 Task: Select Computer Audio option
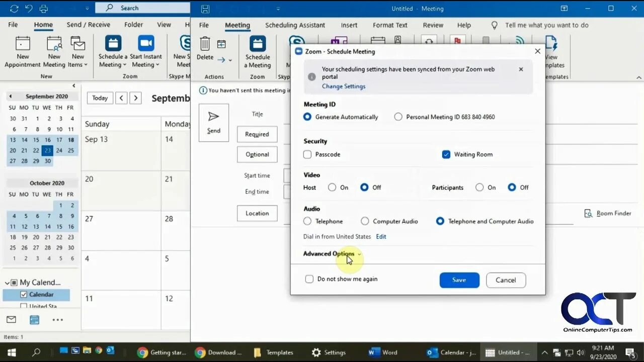tap(365, 221)
